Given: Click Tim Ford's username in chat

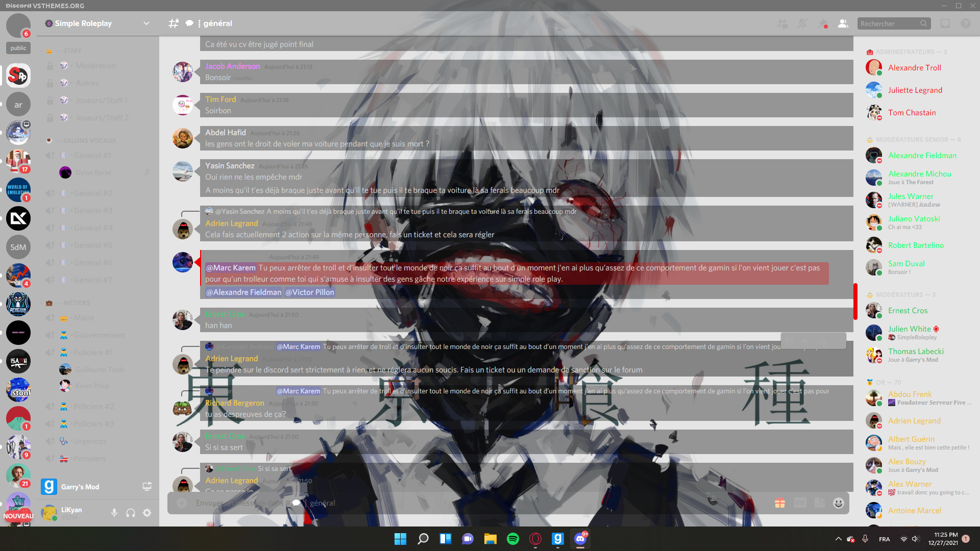Looking at the screenshot, I should pyautogui.click(x=220, y=99).
